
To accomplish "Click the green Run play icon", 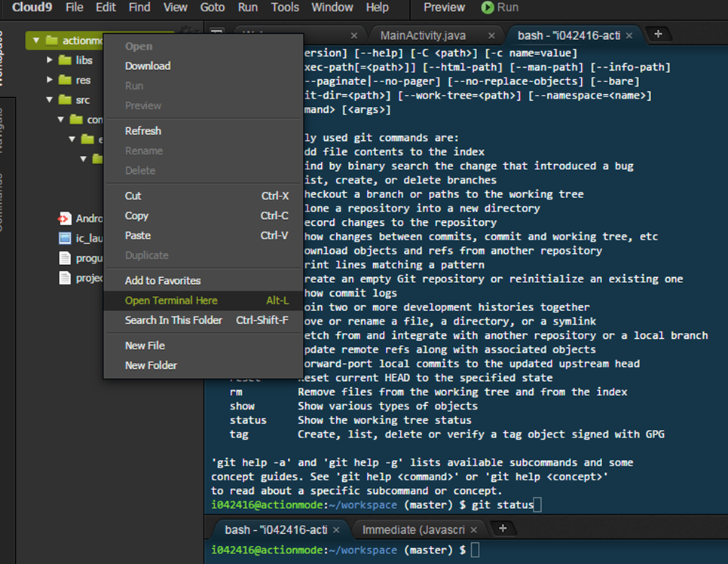I will coord(488,8).
